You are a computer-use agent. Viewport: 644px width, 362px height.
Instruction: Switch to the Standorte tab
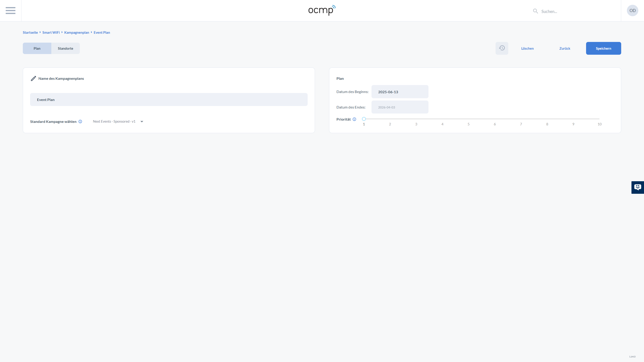click(x=65, y=49)
